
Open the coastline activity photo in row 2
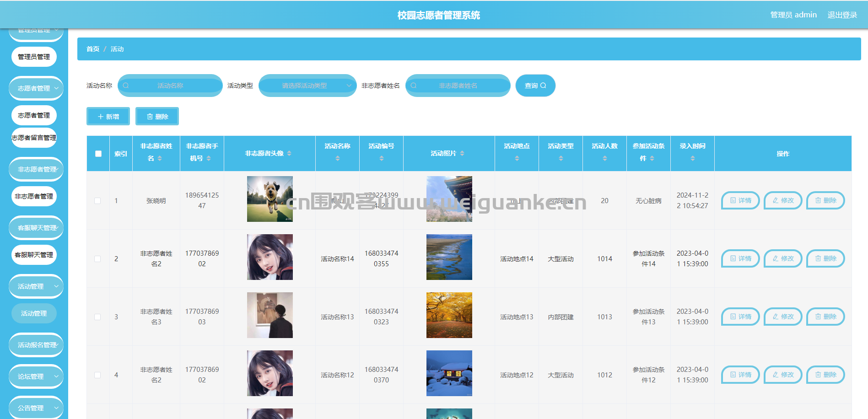(x=449, y=257)
